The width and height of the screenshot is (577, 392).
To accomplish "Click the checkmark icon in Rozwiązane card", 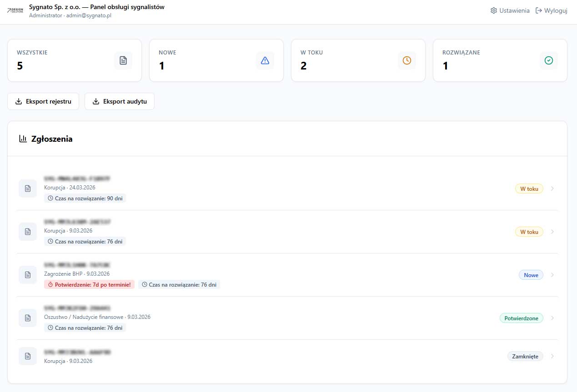I will (x=549, y=60).
